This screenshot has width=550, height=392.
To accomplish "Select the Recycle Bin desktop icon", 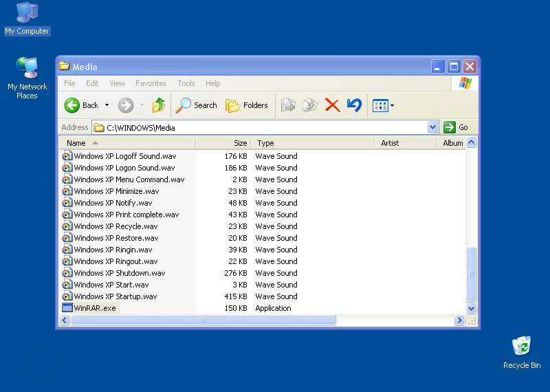I will pyautogui.click(x=522, y=352).
